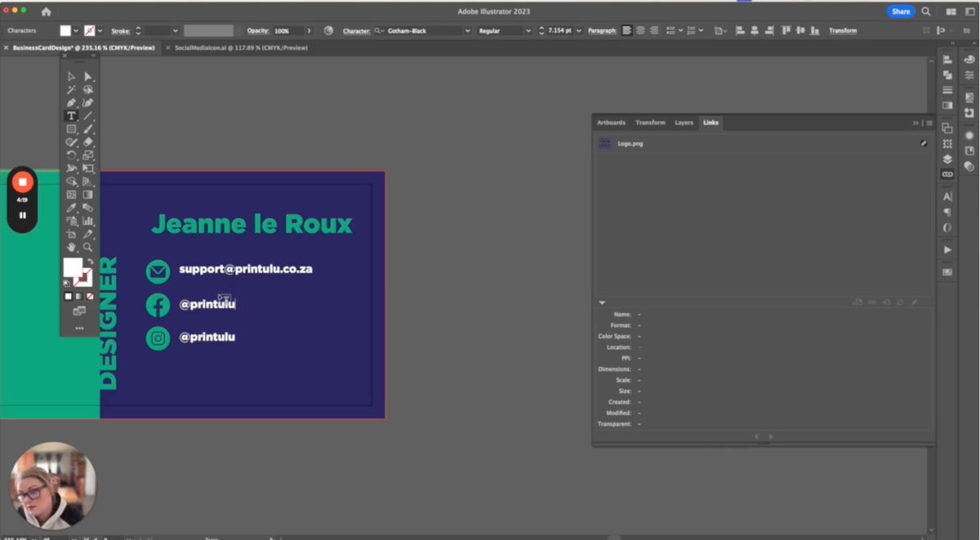Screen dimensions: 980x540
Task: Select the Eyedropper tool
Action: tap(71, 208)
